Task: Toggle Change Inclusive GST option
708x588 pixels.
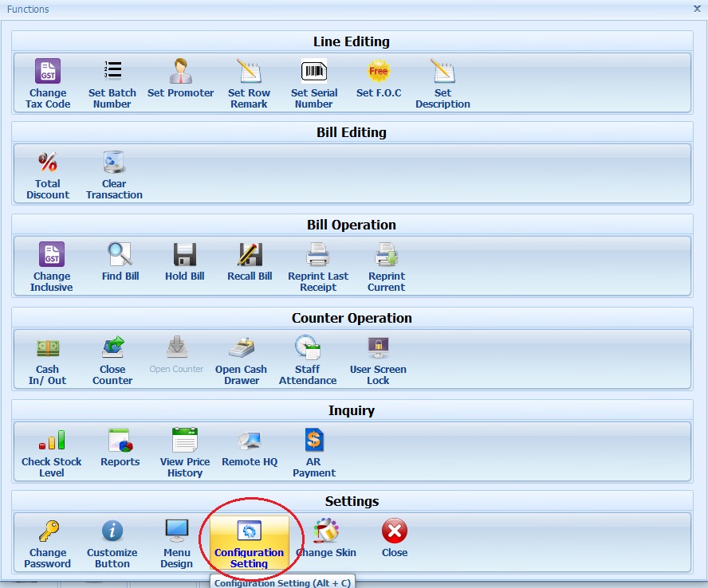Action: 51,256
